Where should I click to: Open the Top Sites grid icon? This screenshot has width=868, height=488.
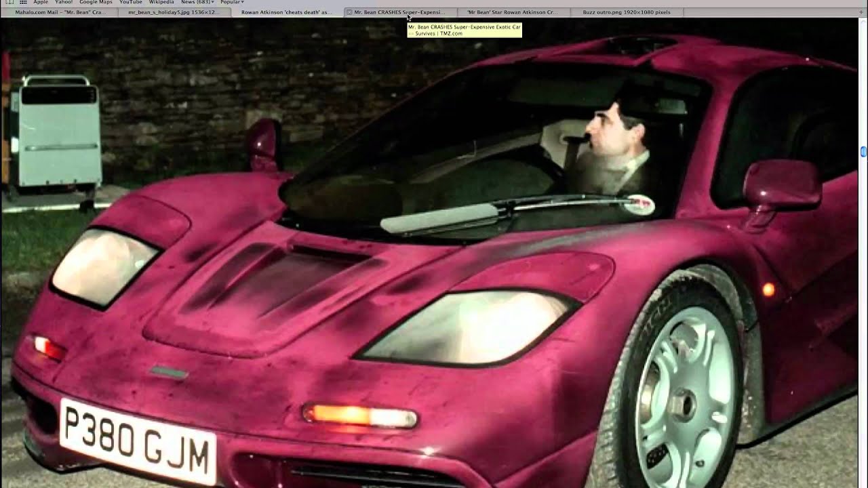point(22,2)
